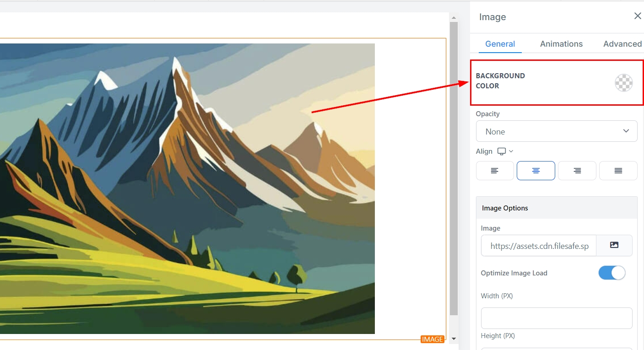Open the background color picker swatch
644x350 pixels.
(623, 83)
